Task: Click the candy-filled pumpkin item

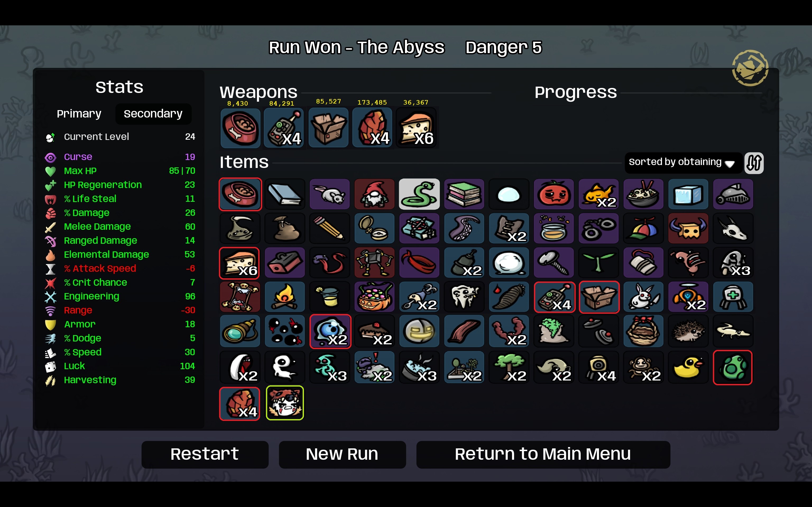Action: (374, 297)
